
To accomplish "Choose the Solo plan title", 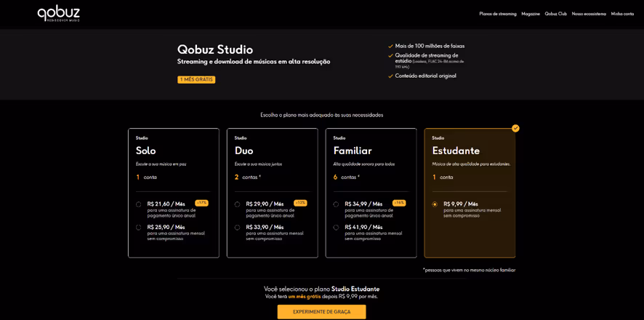I will (x=146, y=151).
